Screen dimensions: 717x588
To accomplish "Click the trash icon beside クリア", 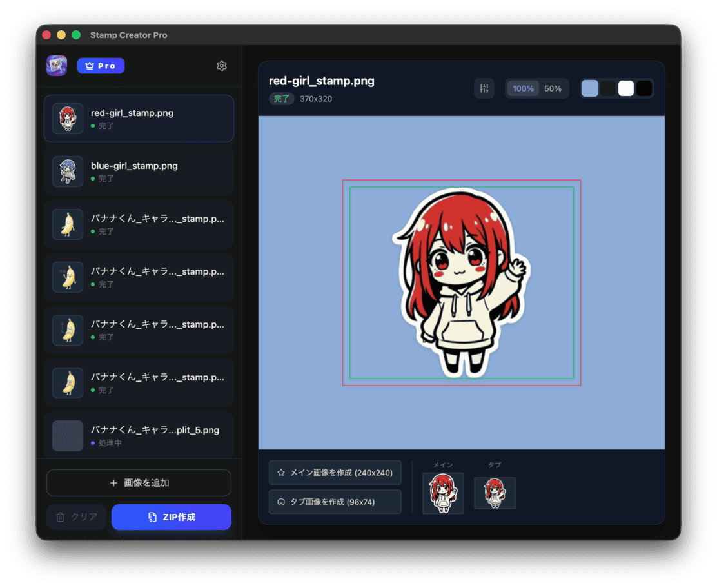I will (62, 516).
